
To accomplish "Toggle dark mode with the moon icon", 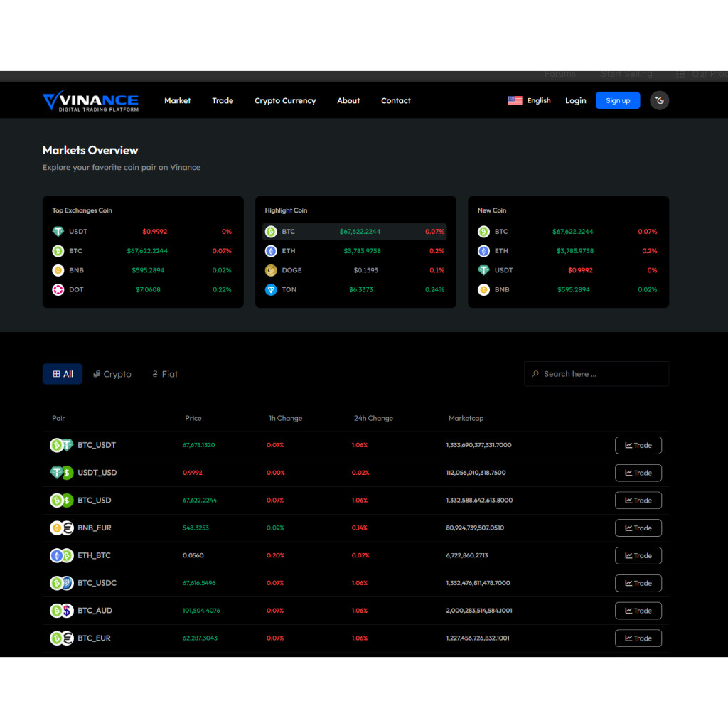I will (659, 100).
